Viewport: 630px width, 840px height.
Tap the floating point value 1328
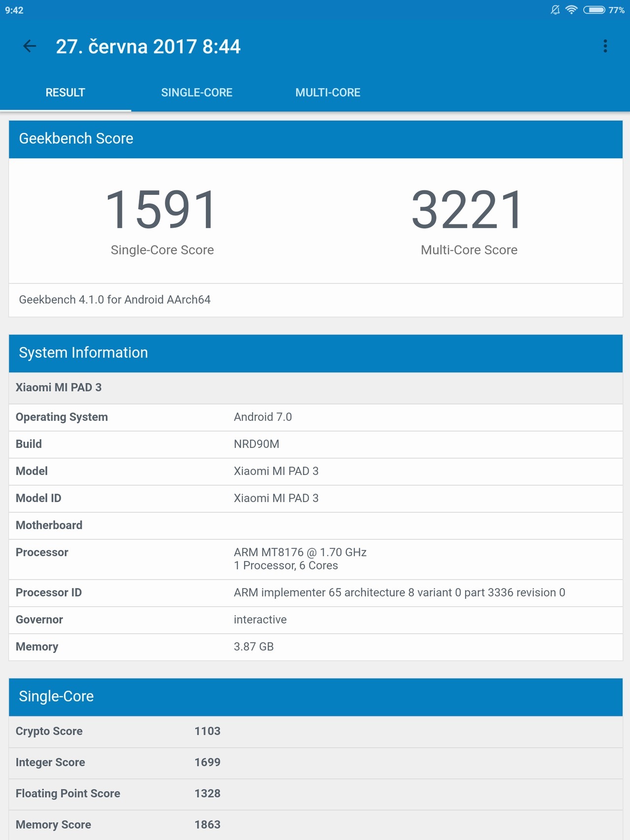click(208, 793)
